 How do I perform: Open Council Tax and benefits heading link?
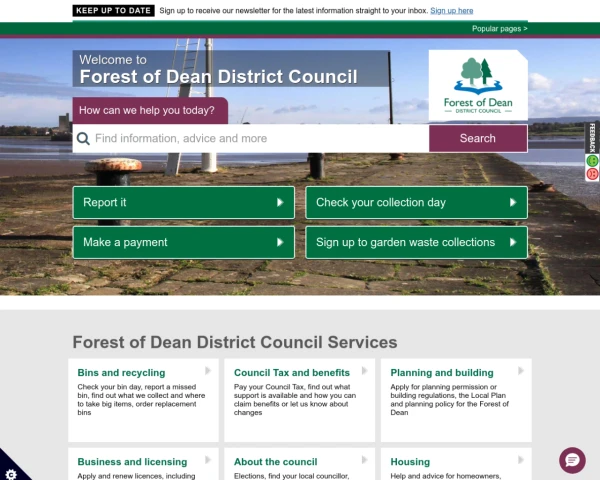pyautogui.click(x=292, y=372)
